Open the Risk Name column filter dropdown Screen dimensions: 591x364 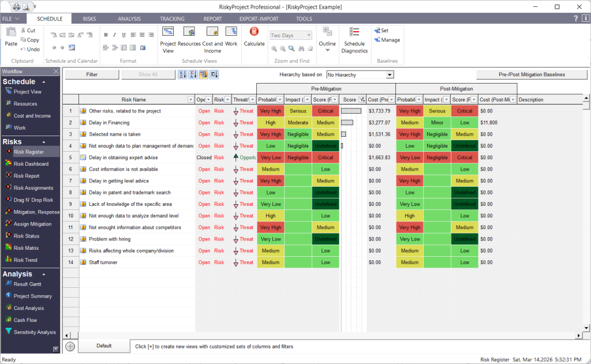pyautogui.click(x=191, y=100)
